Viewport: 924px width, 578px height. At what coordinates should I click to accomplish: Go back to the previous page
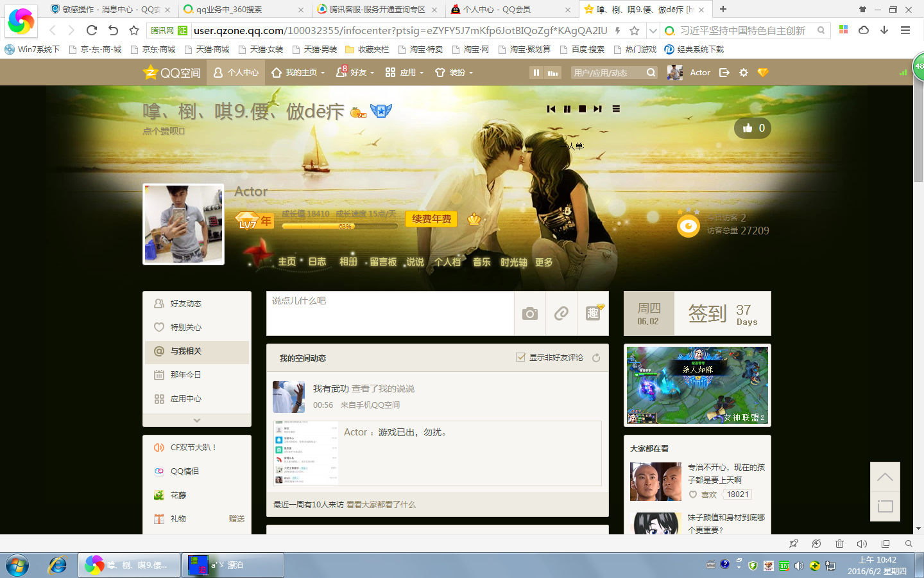(x=53, y=30)
